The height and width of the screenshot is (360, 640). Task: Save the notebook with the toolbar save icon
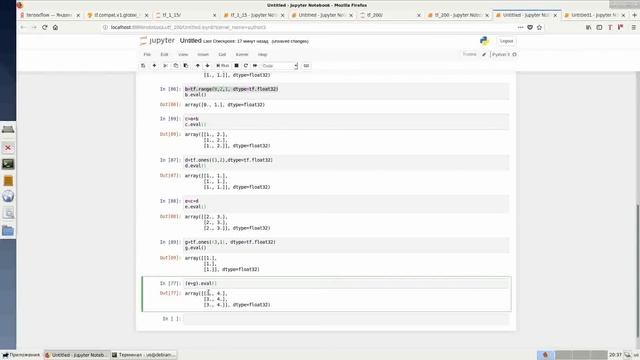coord(143,66)
